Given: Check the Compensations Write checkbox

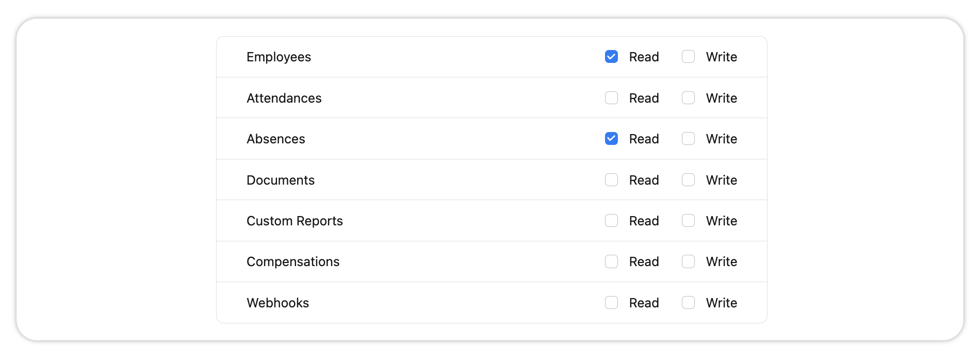Looking at the screenshot, I should point(688,261).
